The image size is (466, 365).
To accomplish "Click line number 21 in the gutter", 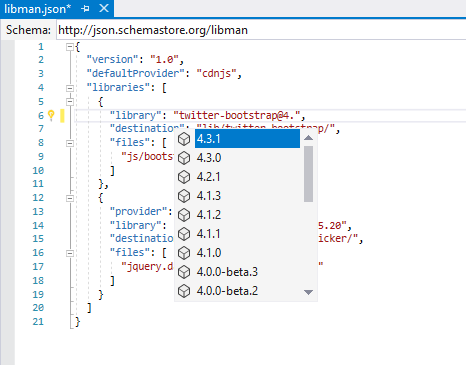I will [38, 322].
